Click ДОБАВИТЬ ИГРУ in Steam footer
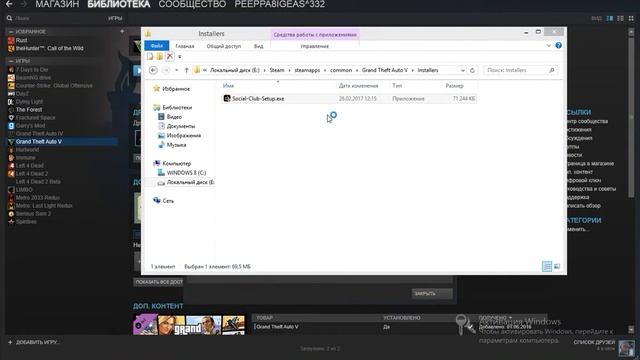 coord(33,342)
